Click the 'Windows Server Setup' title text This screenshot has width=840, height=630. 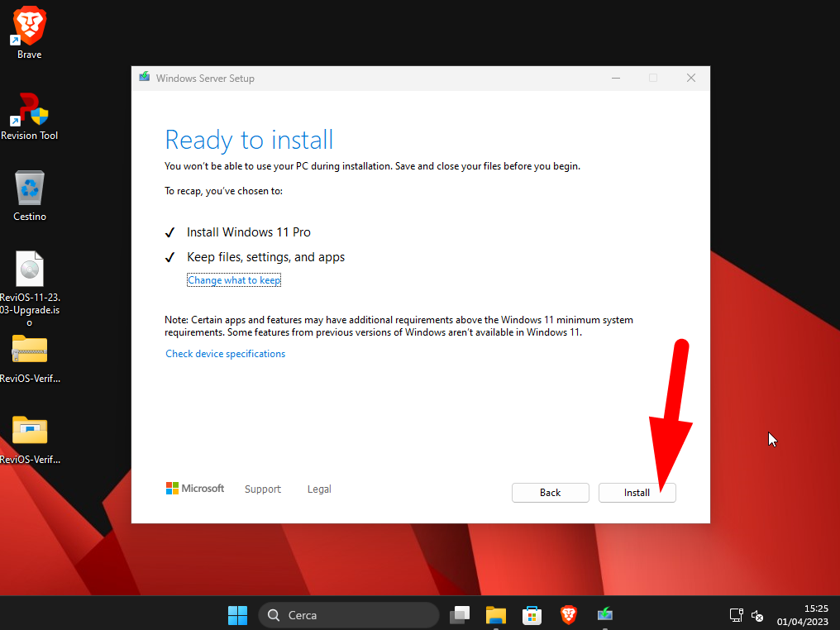(205, 79)
